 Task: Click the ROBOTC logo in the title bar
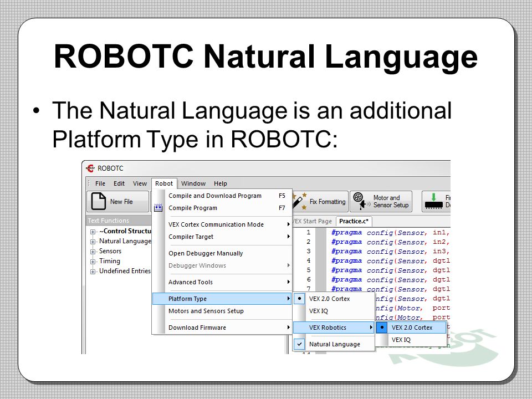pyautogui.click(x=90, y=168)
